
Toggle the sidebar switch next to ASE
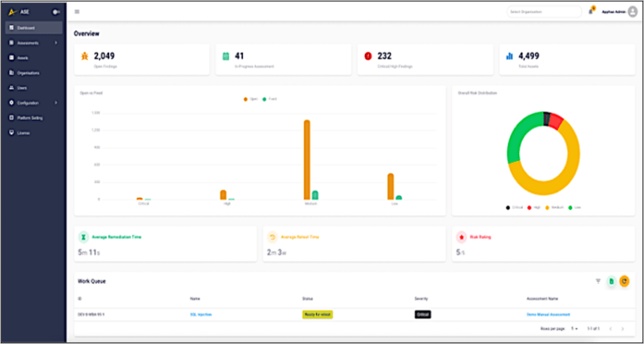(x=55, y=12)
